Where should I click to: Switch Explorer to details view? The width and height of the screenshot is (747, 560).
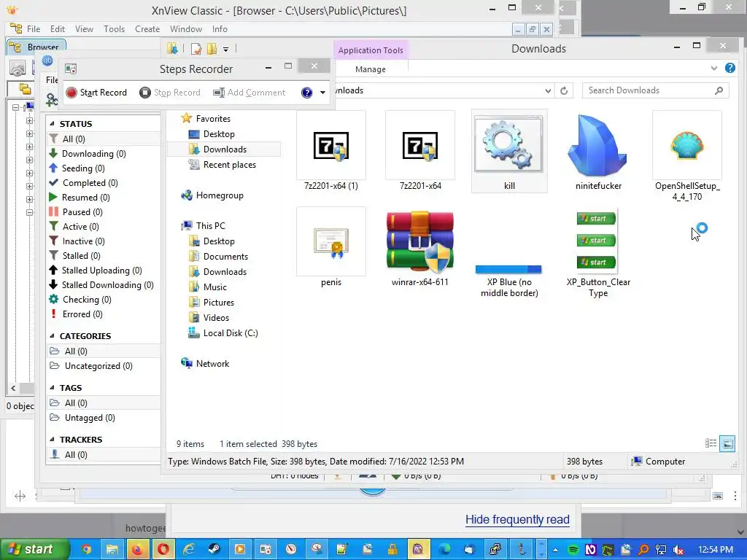point(711,443)
